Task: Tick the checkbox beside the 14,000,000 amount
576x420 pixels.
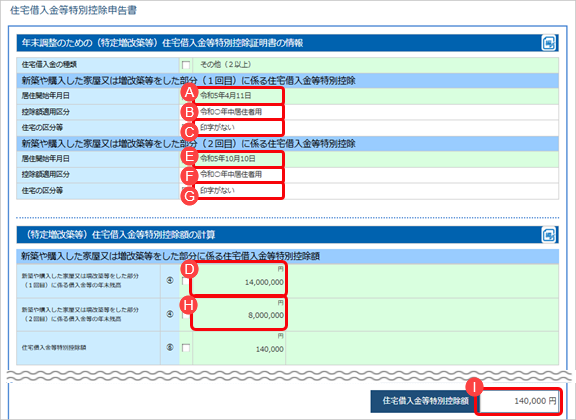Action: (x=186, y=281)
